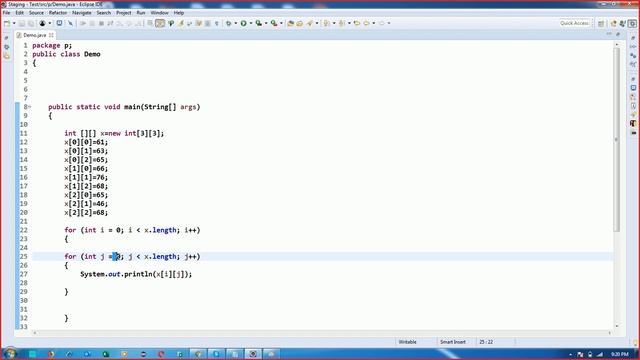Image resolution: width=640 pixels, height=360 pixels.
Task: Maximize the editor area icon
Action: 618,34
